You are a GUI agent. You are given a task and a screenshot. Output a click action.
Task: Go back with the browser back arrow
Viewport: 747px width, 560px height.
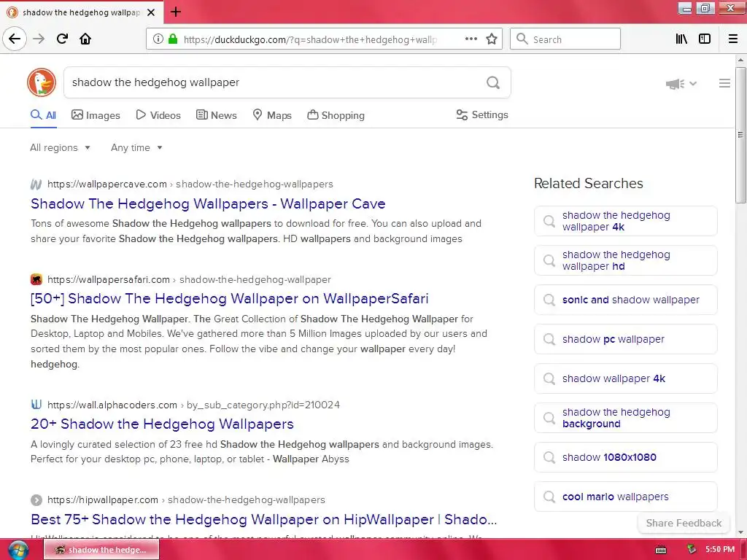15,39
